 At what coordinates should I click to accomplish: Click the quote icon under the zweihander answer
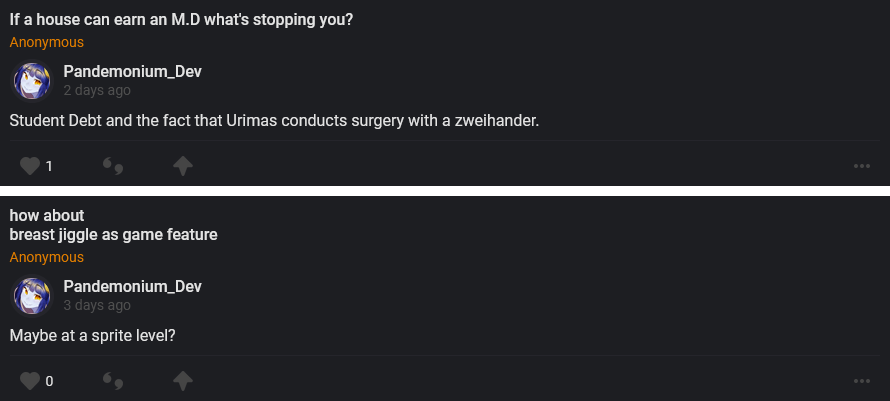coord(113,166)
